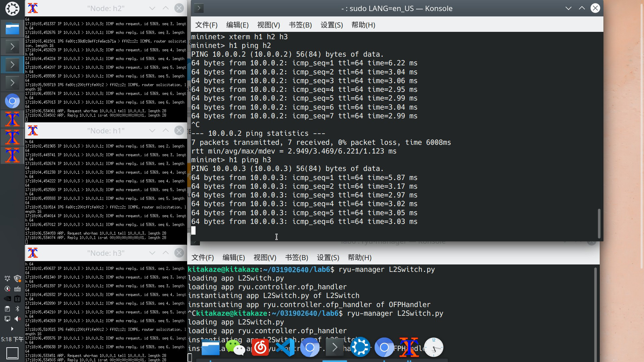Click the top Konsole vertical scrollbar
Viewport: 644px width, 362px height.
599,223
